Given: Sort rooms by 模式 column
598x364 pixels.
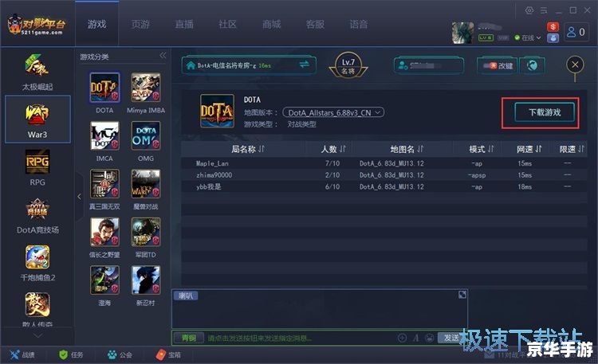Looking at the screenshot, I should 482,149.
